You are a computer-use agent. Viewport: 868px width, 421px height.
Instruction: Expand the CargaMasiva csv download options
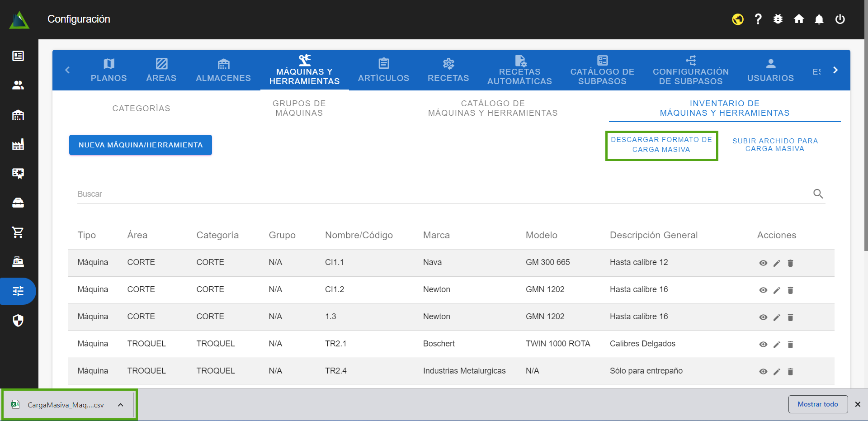(121, 405)
